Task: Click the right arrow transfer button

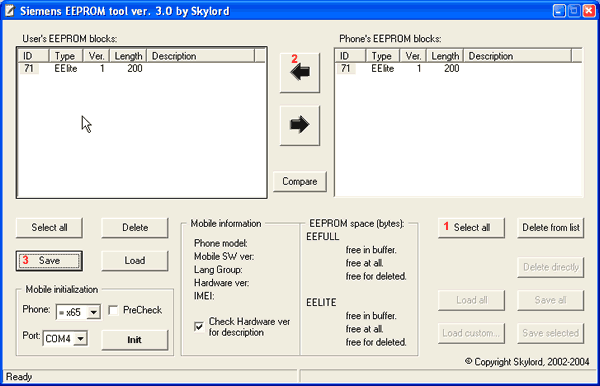Action: [300, 125]
